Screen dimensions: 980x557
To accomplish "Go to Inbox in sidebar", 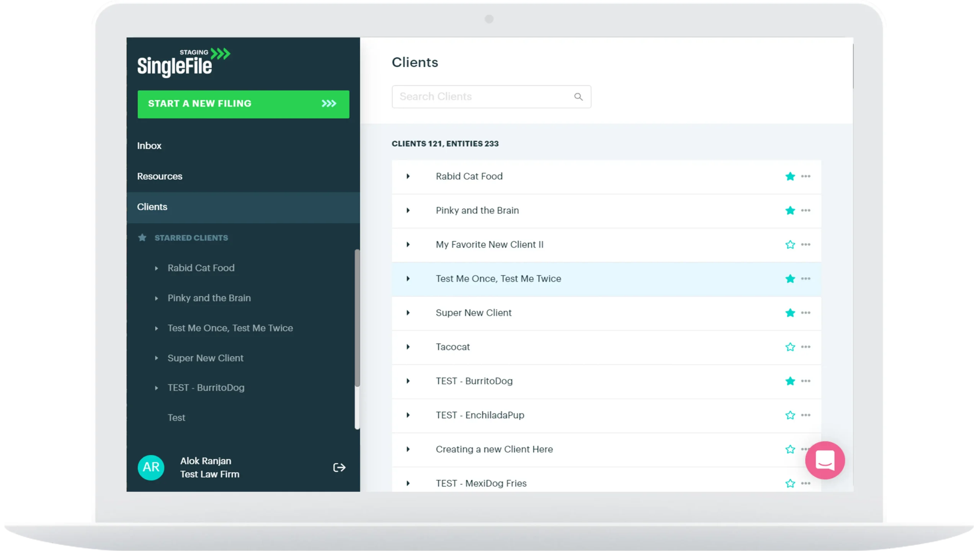I will [x=149, y=146].
